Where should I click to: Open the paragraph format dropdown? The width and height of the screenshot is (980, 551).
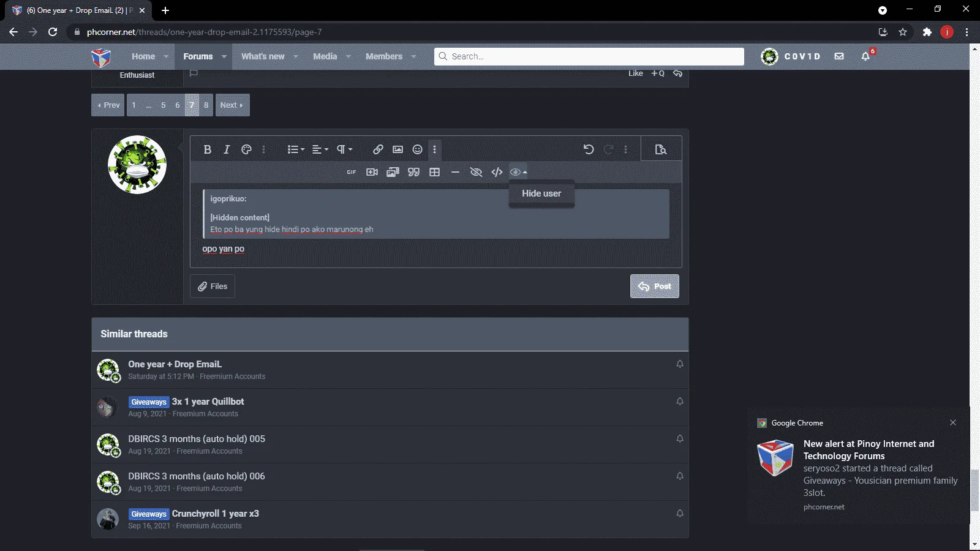344,149
